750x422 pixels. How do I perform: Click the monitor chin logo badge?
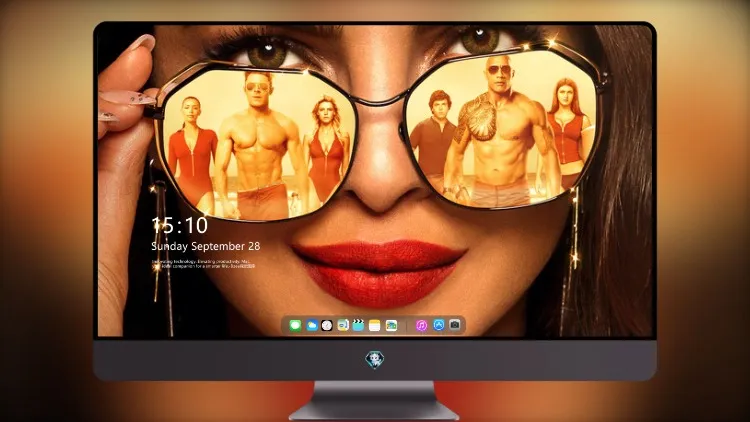(x=375, y=360)
